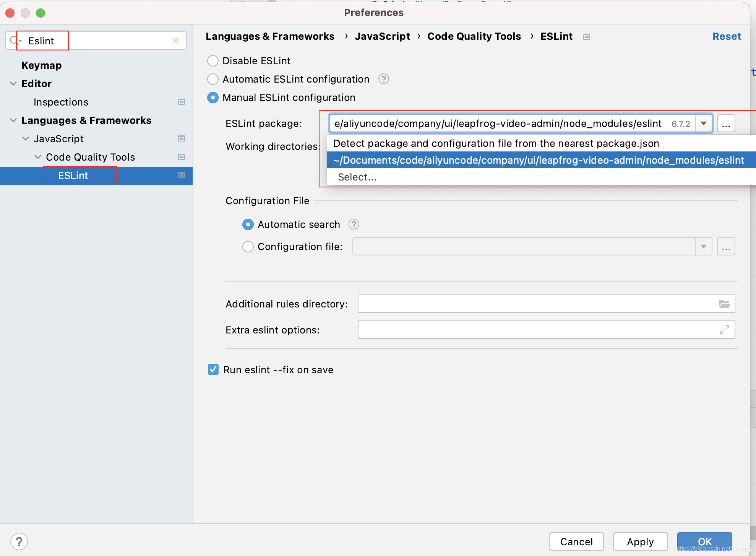This screenshot has width=756, height=556.
Task: Uncheck Run eslint --fix on save
Action: pos(213,369)
